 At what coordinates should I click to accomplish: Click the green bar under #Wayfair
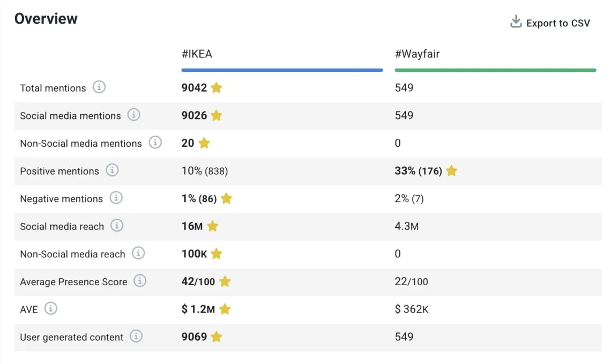495,70
